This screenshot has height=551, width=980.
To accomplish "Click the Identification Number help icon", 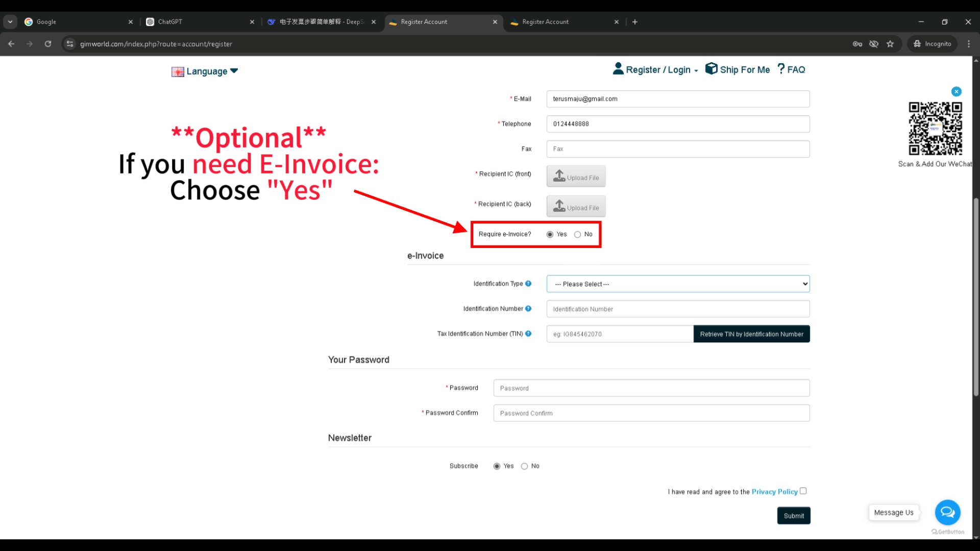I will (x=528, y=309).
